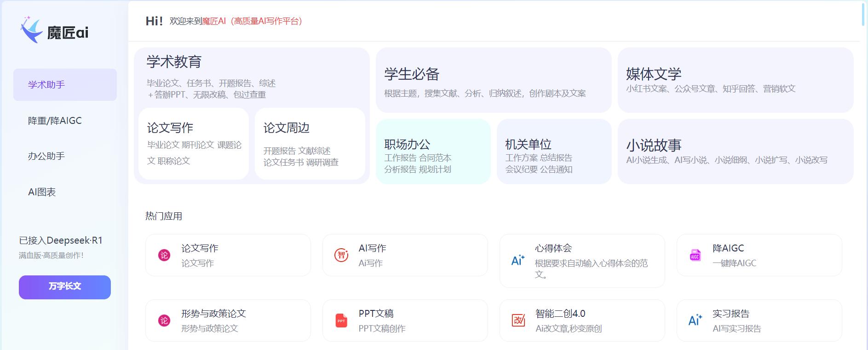Click the vertical scrollbar on the right edge

pyautogui.click(x=864, y=14)
